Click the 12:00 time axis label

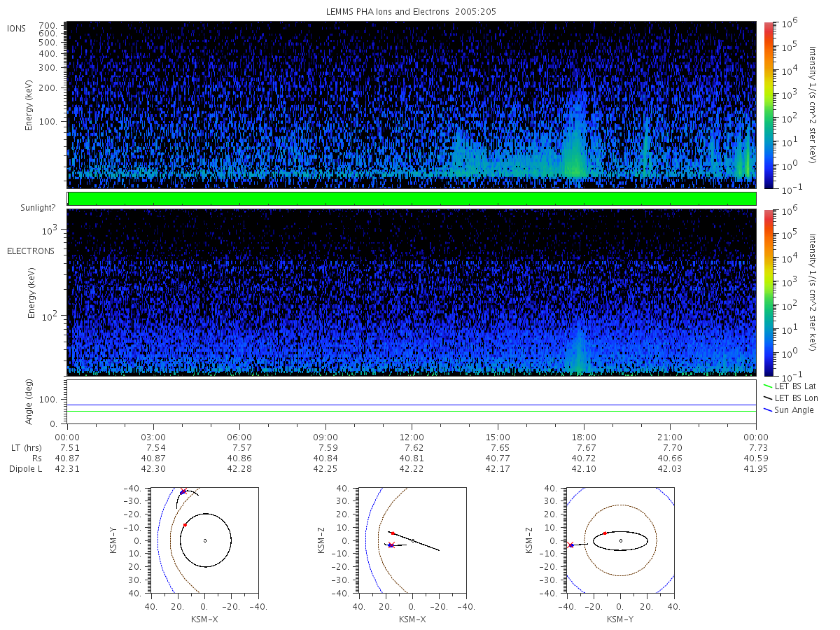412,437
